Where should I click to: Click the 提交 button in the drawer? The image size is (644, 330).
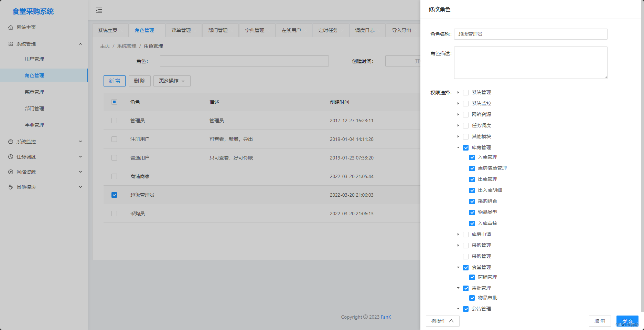(x=627, y=321)
